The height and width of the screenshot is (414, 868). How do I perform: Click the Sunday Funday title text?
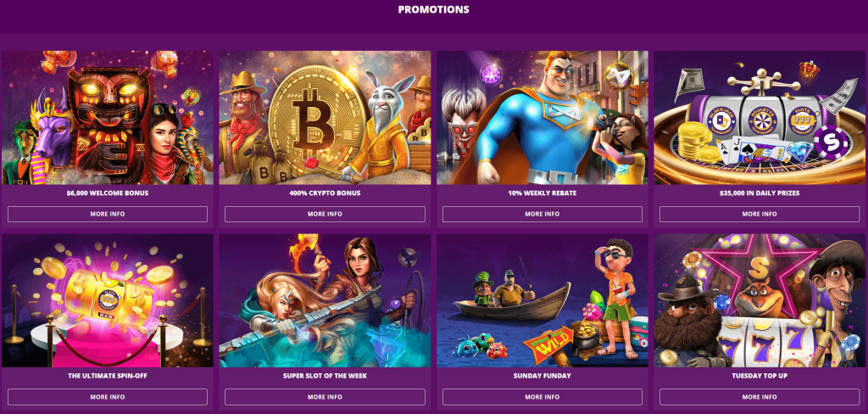click(x=542, y=376)
